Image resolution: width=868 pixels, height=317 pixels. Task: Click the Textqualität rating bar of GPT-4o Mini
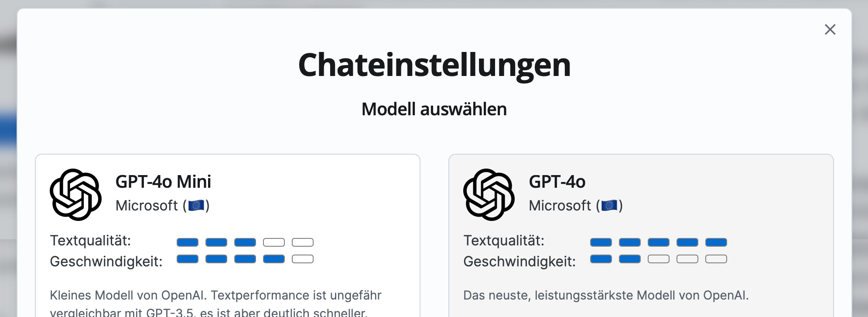point(246,242)
